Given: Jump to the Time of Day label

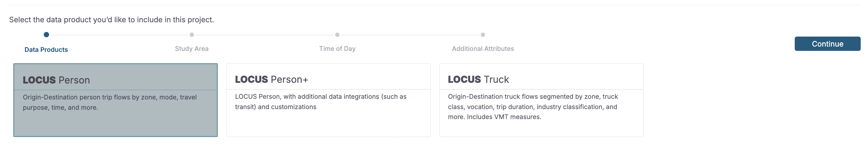Looking at the screenshot, I should point(337,49).
